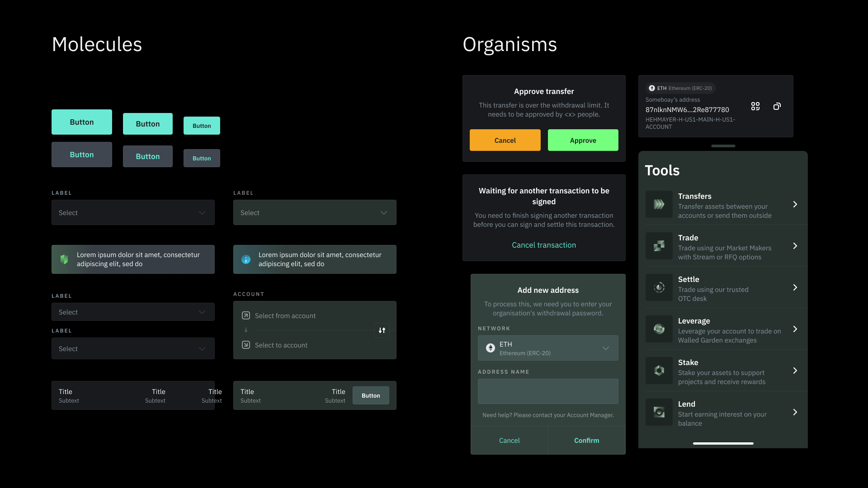
Task: Click the swap accounts arrows icon
Action: 382,330
